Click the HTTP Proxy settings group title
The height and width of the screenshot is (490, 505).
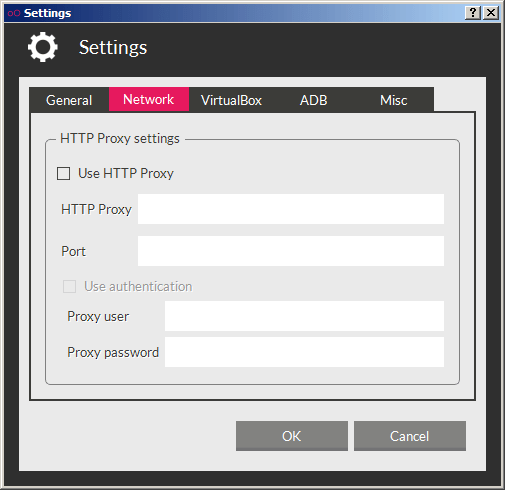coord(120,138)
